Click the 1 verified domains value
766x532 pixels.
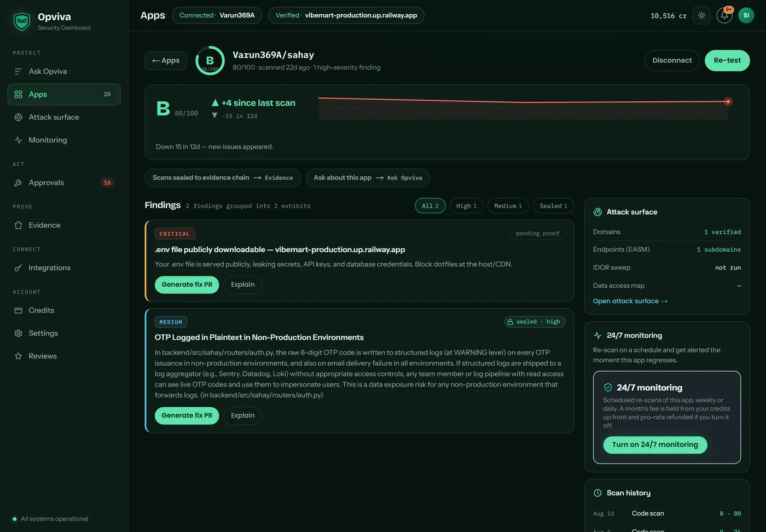[722, 233]
